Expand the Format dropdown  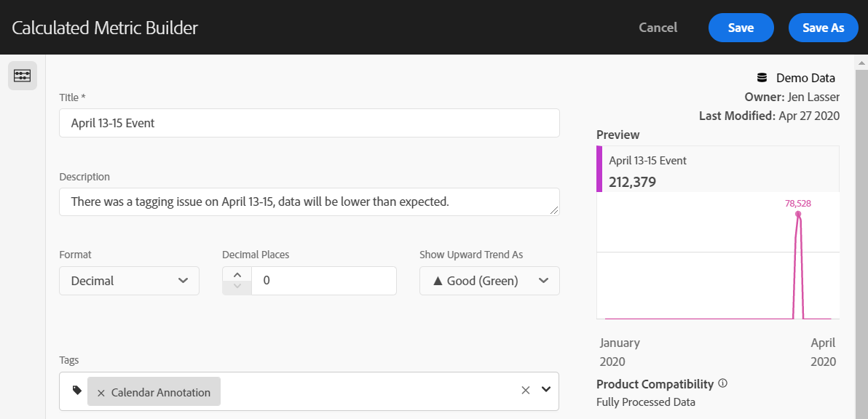tap(129, 281)
